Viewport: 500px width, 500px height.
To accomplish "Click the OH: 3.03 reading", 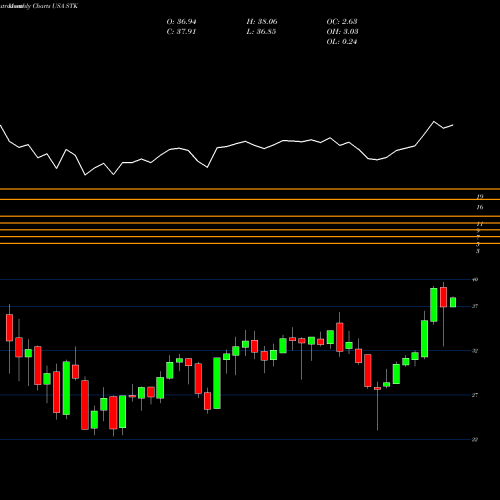I will tap(342, 32).
